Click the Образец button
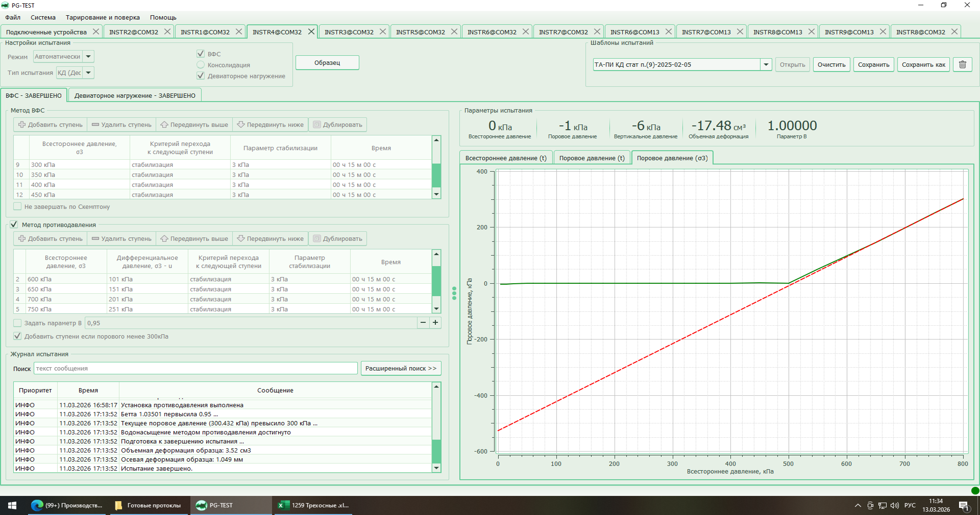This screenshot has width=980, height=515. coord(327,62)
